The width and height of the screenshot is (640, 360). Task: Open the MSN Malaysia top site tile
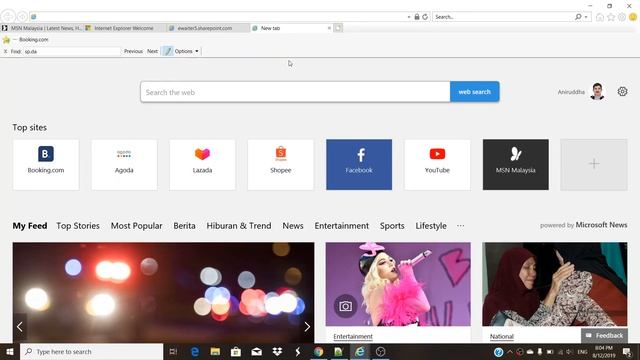[516, 164]
